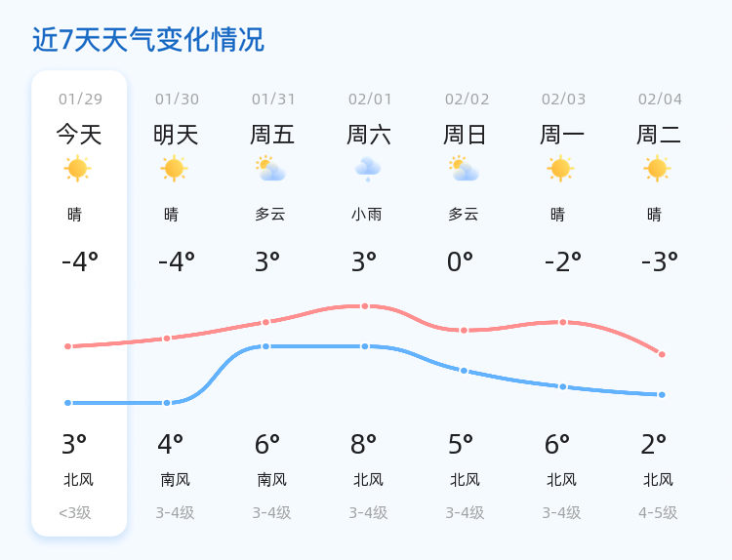Click Sunday's cloudy weather icon

464,169
